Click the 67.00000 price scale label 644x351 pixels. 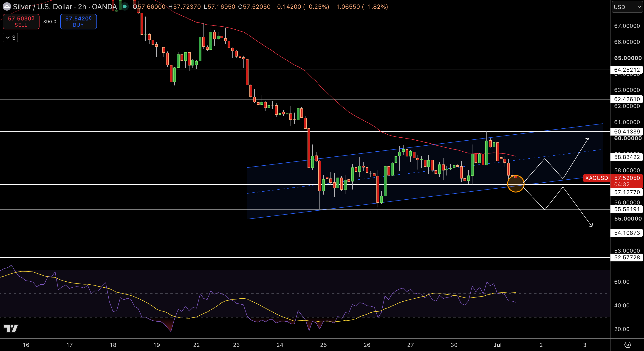[x=627, y=26]
